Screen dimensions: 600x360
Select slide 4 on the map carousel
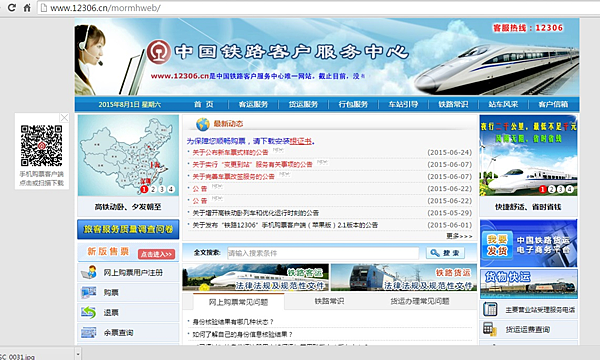(171, 189)
